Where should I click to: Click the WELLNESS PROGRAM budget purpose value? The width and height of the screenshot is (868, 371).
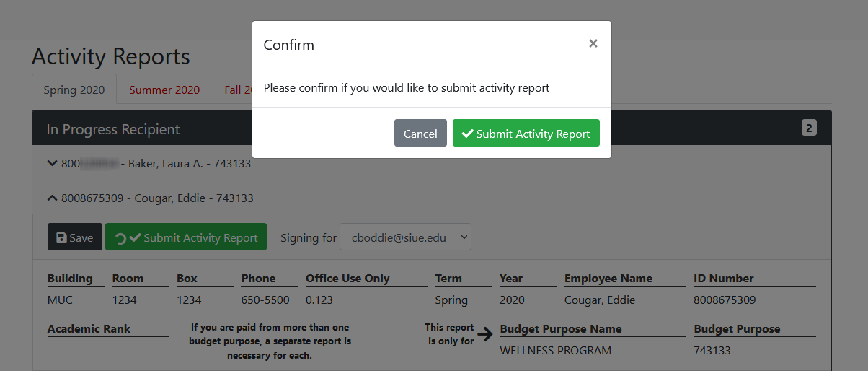pyautogui.click(x=555, y=351)
